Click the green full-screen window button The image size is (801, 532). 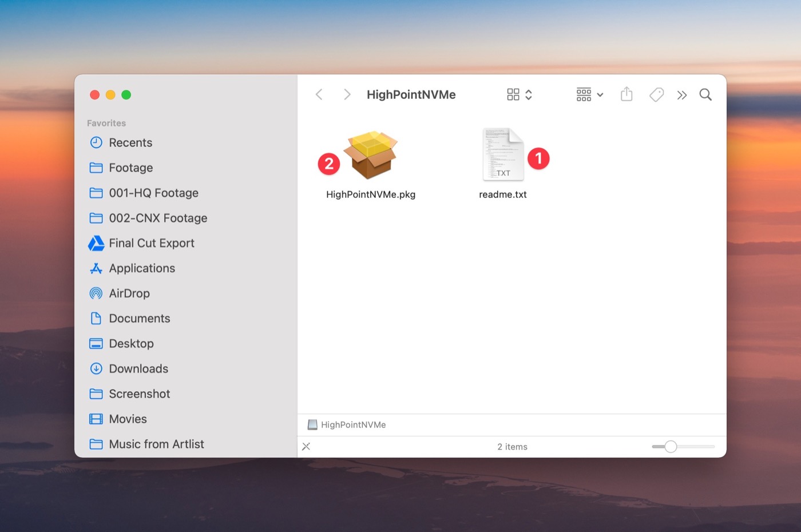pyautogui.click(x=126, y=95)
